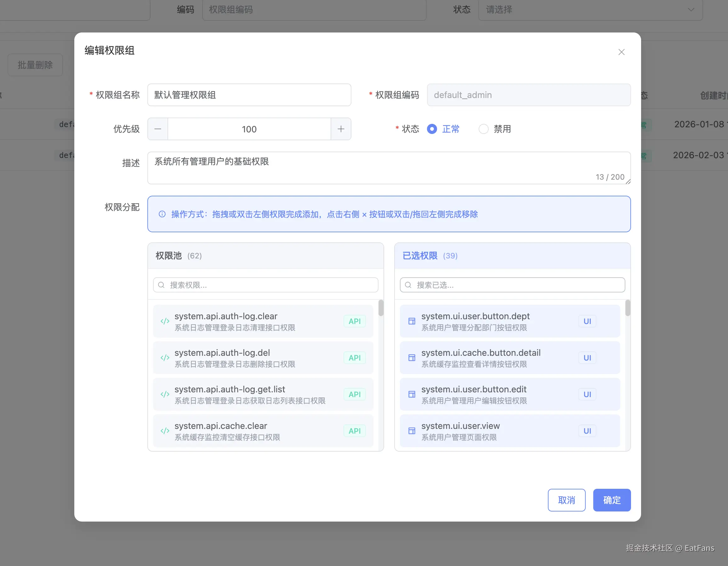Image resolution: width=728 pixels, height=566 pixels.
Task: Click the code icon beside system.api.cache.clear
Action: [165, 430]
